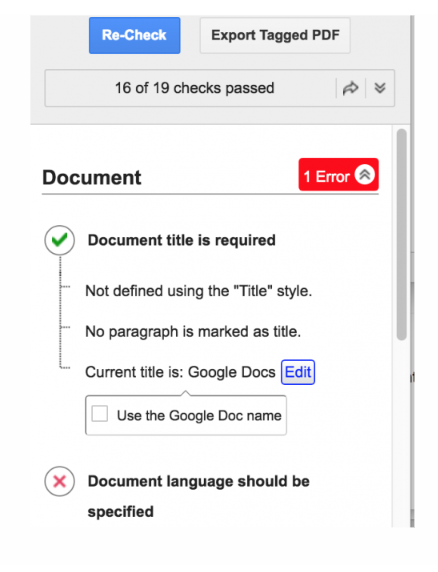The image size is (438, 572).
Task: Edit the current document title
Action: point(298,372)
